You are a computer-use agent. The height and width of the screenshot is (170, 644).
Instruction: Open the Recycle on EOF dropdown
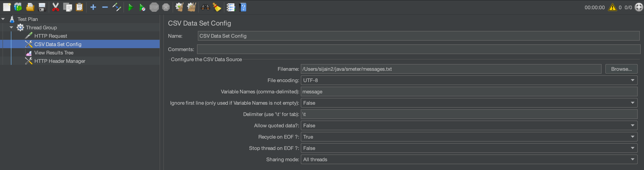coord(632,137)
